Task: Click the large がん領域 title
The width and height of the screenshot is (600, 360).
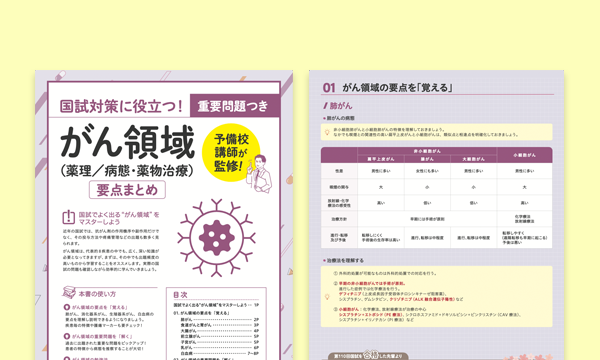Action: click(x=128, y=142)
